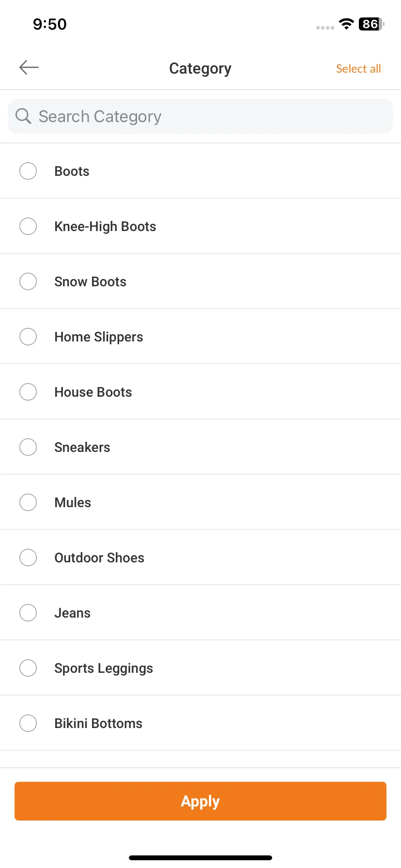Tap the Wi-Fi status icon

[x=346, y=24]
